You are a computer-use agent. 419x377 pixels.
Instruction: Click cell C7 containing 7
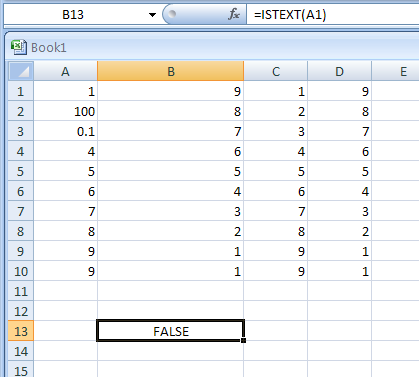(276, 211)
